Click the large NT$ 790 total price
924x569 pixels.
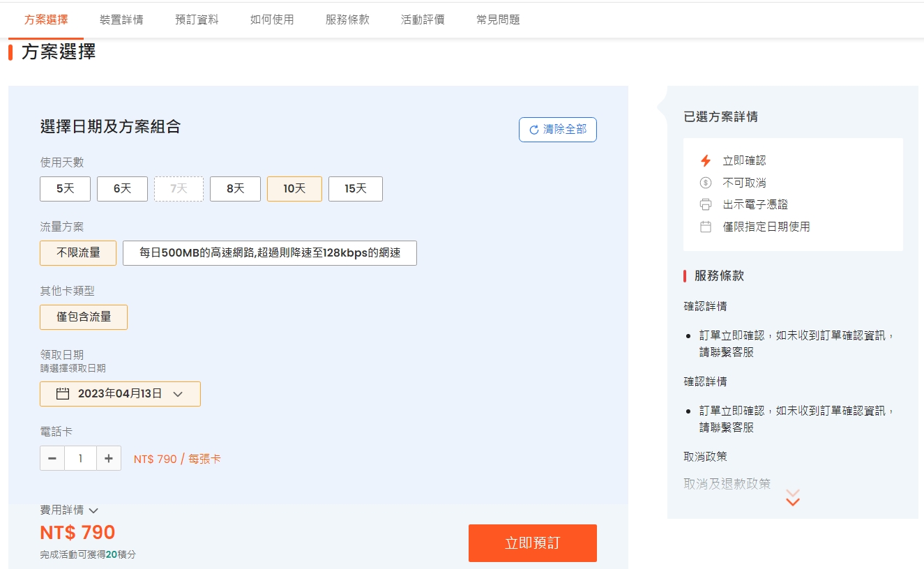tap(77, 533)
